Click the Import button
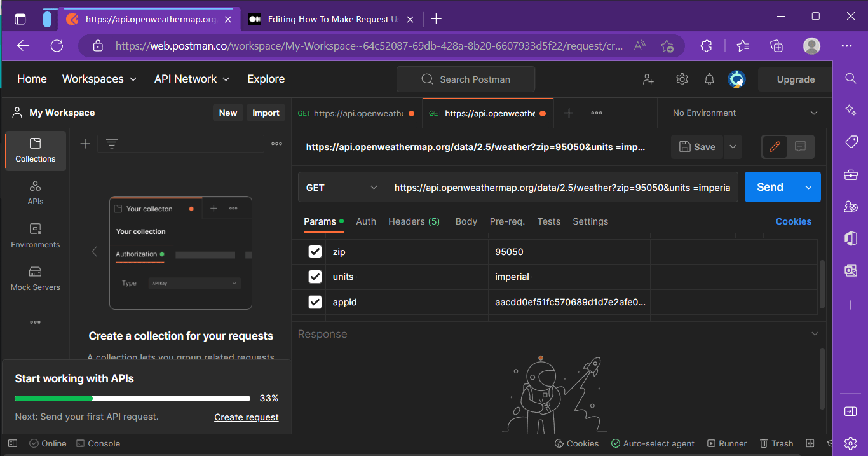This screenshot has height=456, width=868. (x=266, y=113)
